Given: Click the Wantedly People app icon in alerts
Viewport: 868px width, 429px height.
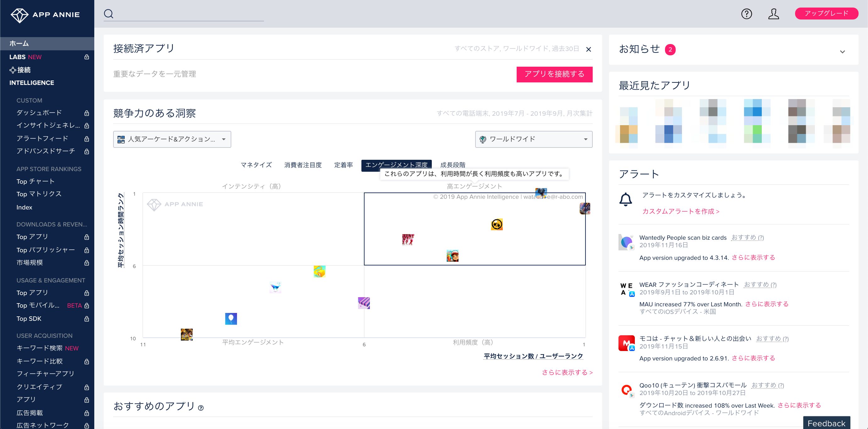Looking at the screenshot, I should click(x=626, y=242).
